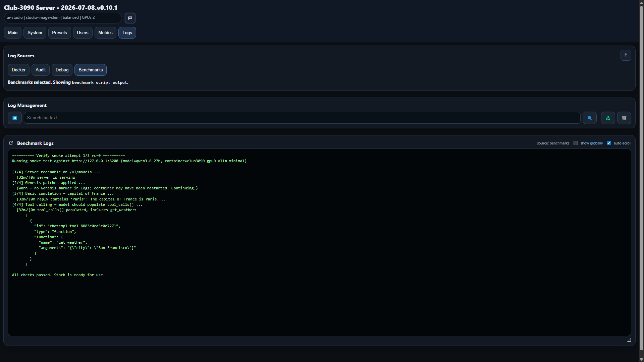Disable the auto-scroll checkbox
Viewport: 644px width, 362px height.
pos(609,143)
